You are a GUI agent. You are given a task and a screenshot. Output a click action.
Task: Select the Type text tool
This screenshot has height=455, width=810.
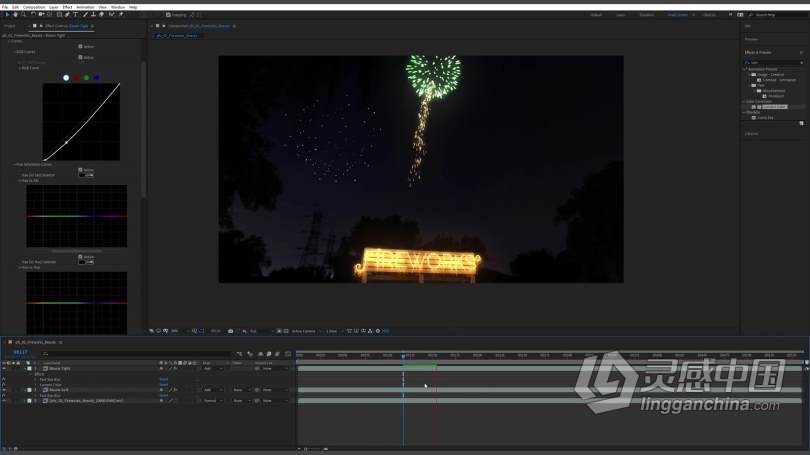(x=75, y=15)
